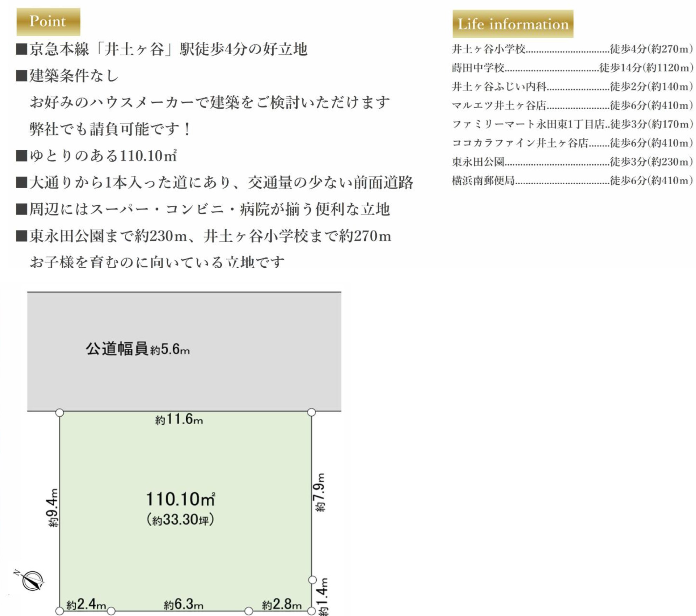Click the top-right plot corner marker circle

311,412
